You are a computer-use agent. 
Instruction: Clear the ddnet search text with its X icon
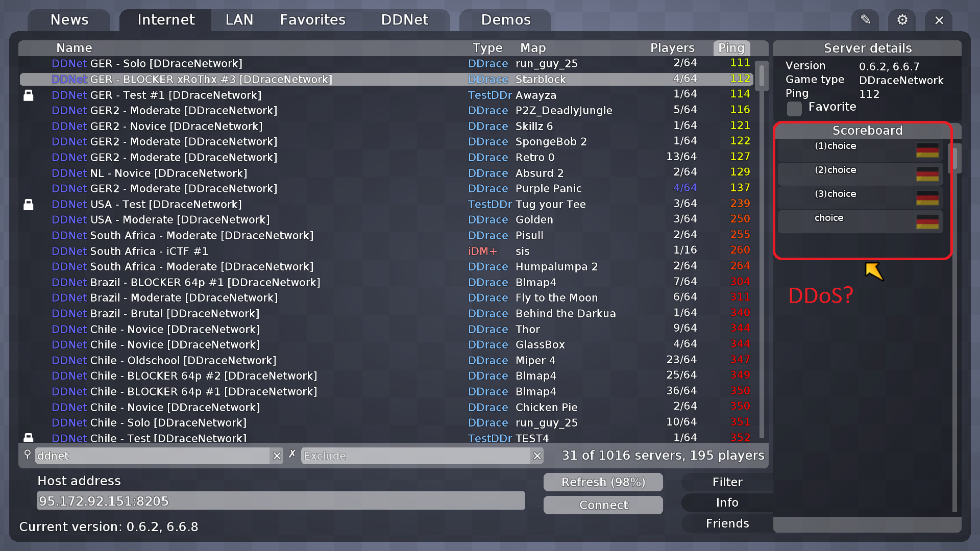pos(277,456)
